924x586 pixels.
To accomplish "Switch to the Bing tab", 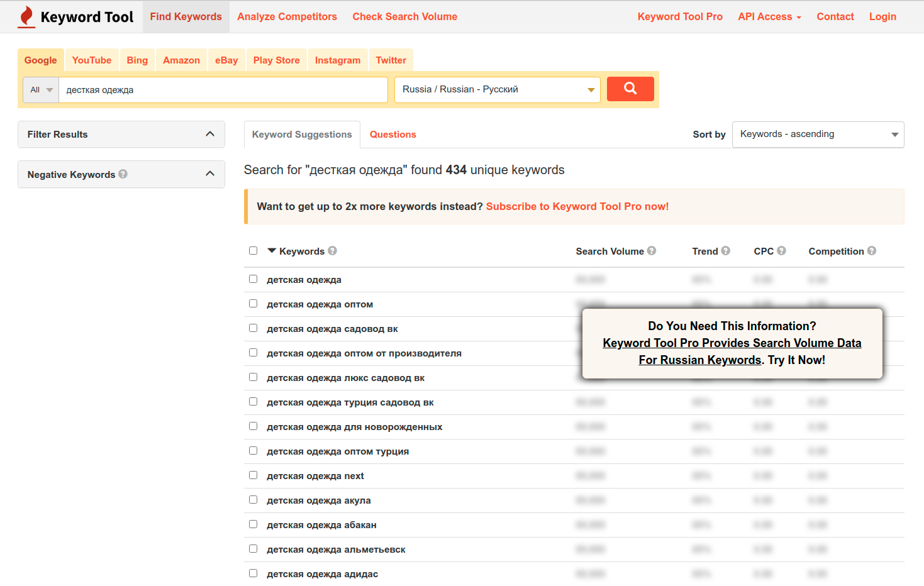I will (x=137, y=60).
